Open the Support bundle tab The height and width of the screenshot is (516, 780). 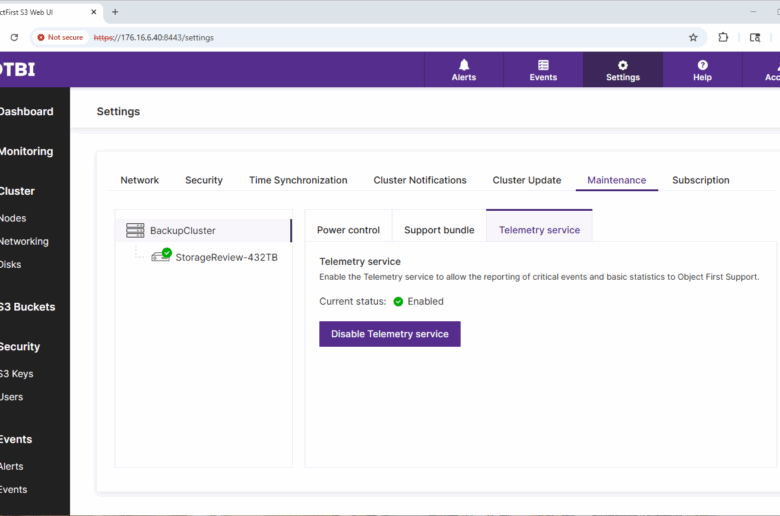(x=439, y=230)
